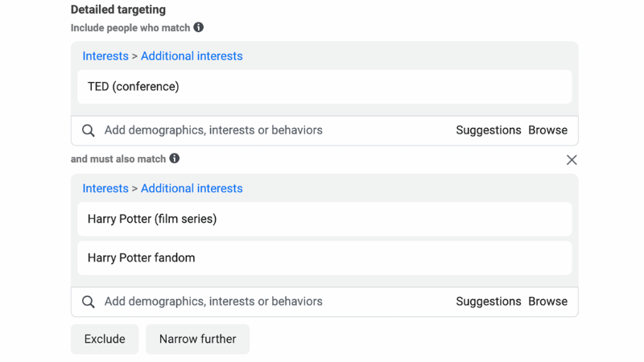Select the Harry Potter fandom row

click(x=324, y=258)
